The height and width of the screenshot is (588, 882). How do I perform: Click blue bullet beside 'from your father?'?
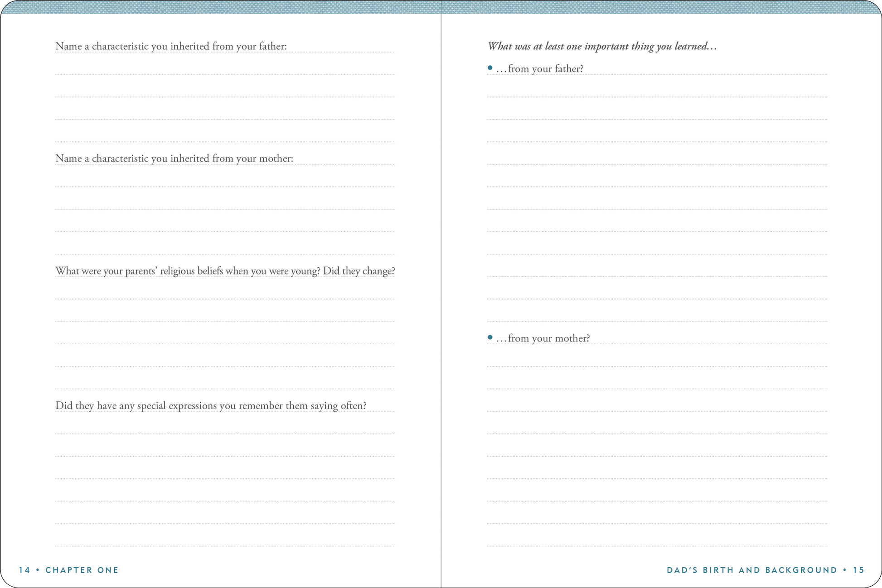[x=490, y=68]
